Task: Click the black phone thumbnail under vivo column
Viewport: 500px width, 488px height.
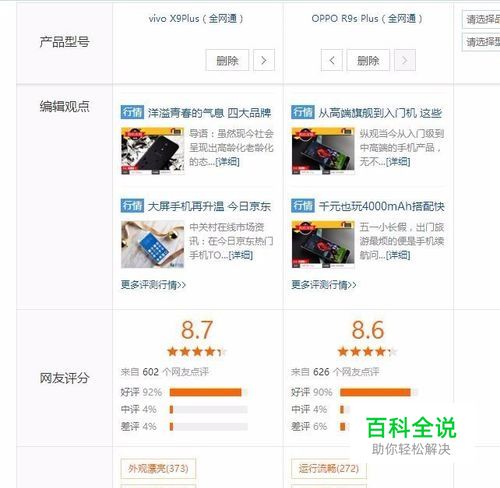Action: [152, 151]
